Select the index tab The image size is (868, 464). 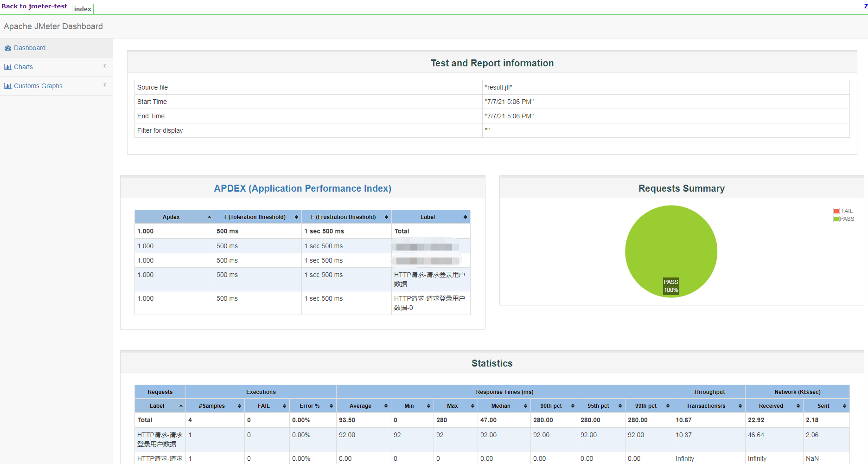83,9
